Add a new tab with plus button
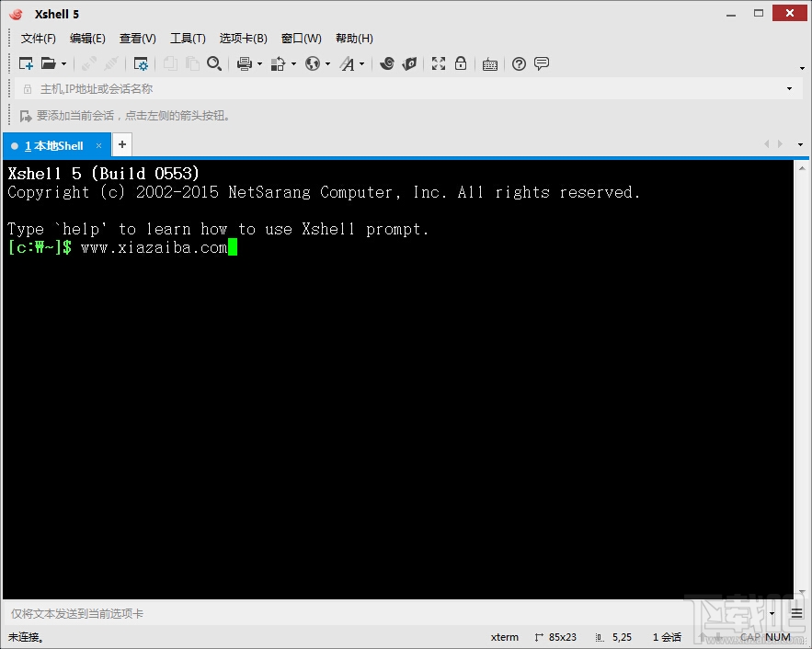The width and height of the screenshot is (812, 649). [x=122, y=144]
